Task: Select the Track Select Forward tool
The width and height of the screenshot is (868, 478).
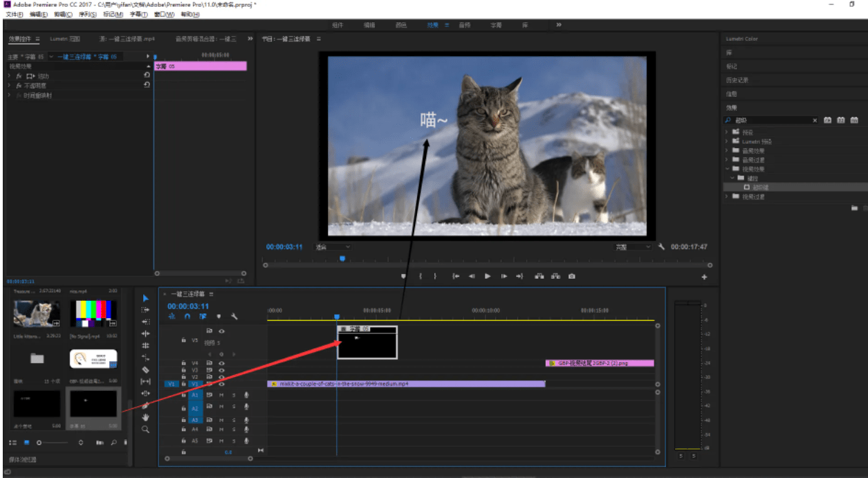Action: point(145,310)
